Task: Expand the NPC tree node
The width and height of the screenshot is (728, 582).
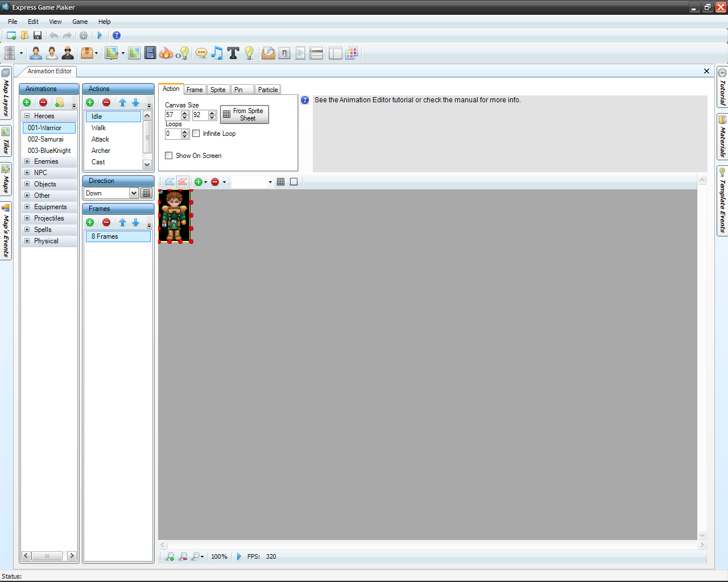Action: (x=27, y=173)
